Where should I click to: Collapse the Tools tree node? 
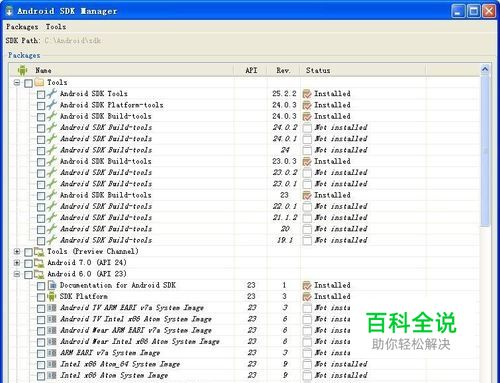click(17, 82)
